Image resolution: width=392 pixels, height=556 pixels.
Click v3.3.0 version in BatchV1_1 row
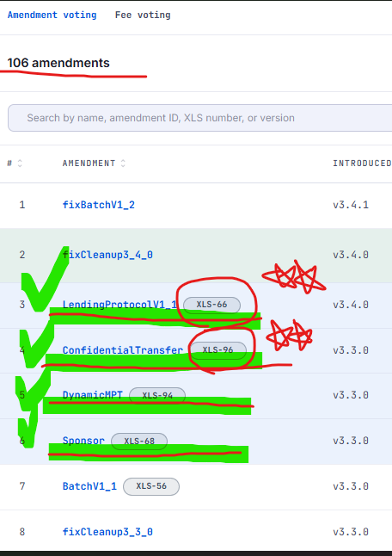[x=351, y=485]
